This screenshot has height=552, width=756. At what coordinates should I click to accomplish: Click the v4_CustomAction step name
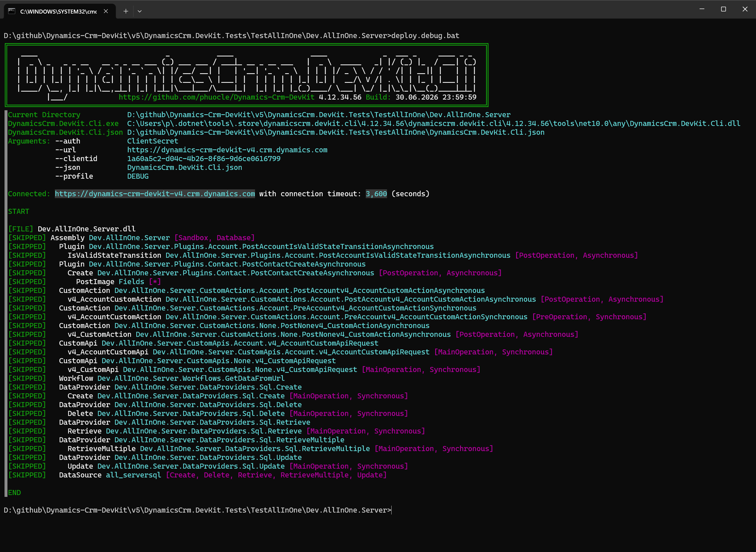[x=99, y=335]
